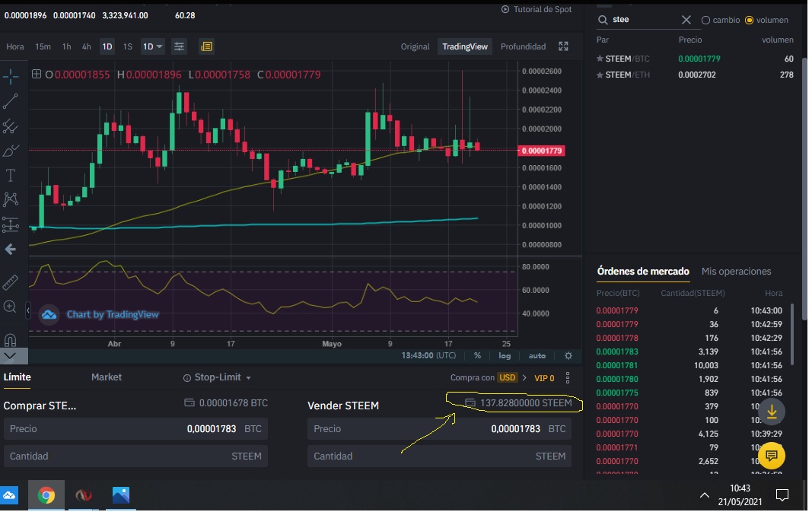Image resolution: width=812 pixels, height=512 pixels.
Task: Select the Hora timeframe
Action: [x=15, y=46]
